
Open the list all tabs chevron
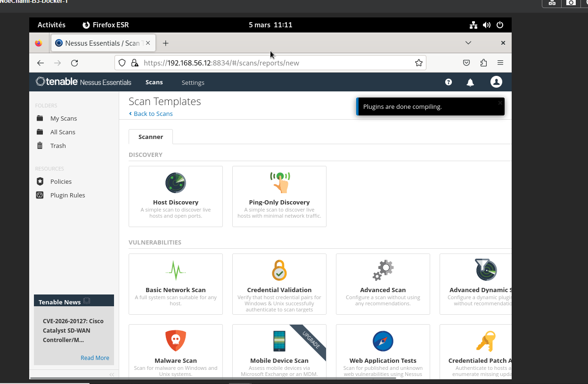(x=468, y=43)
